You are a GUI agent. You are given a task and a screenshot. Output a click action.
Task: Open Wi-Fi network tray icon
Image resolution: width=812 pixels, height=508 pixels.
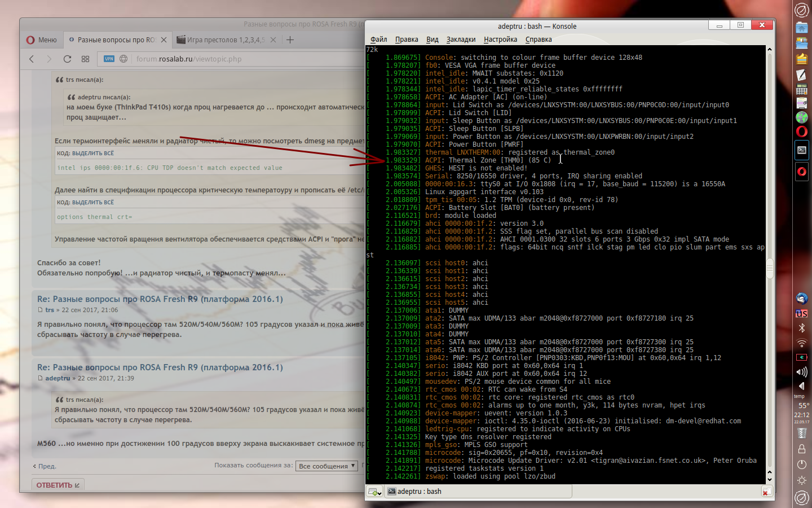tap(801, 343)
